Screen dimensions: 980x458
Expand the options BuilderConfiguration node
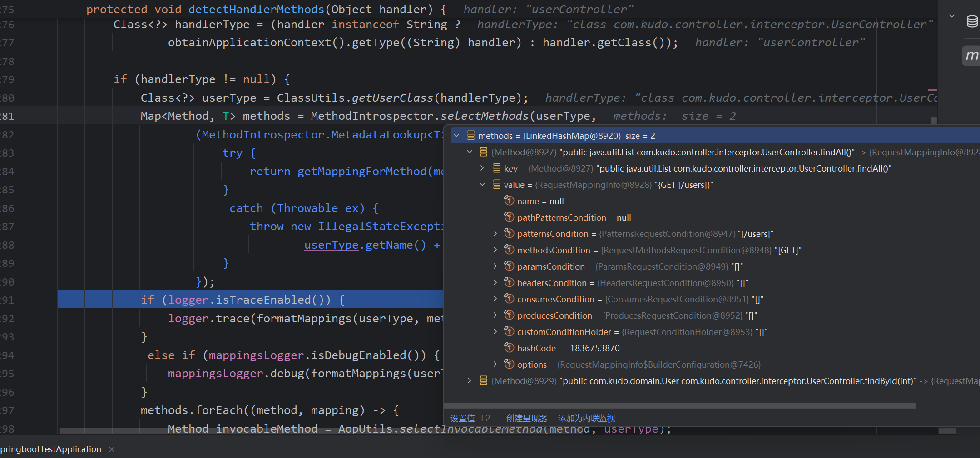tap(495, 364)
